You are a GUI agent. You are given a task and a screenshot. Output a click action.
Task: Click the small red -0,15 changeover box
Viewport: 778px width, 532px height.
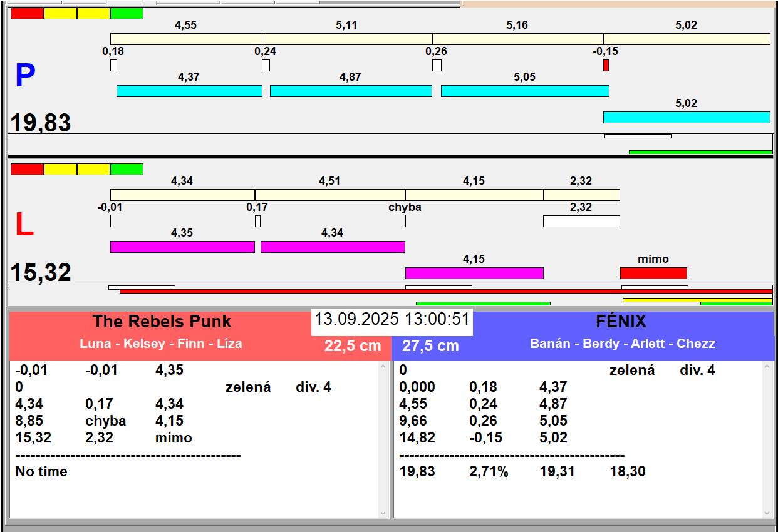click(x=606, y=65)
